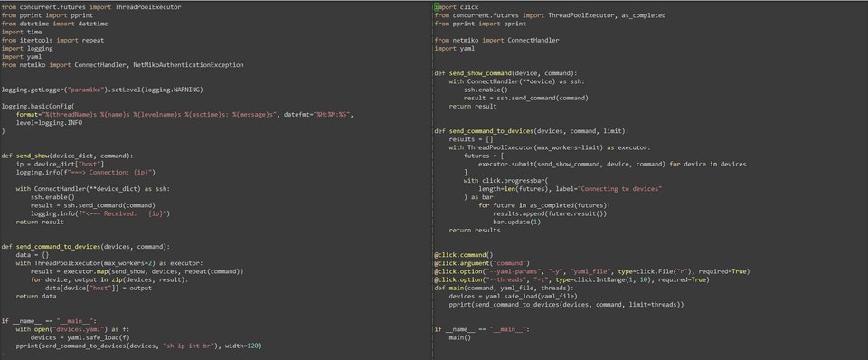Screen dimensions: 868x360
Task: Click the 'result = executor.map(' line
Action: [137, 272]
